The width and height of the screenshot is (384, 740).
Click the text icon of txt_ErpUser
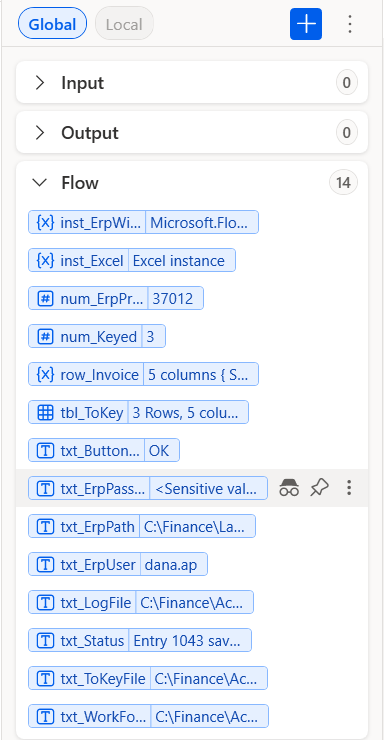click(45, 565)
